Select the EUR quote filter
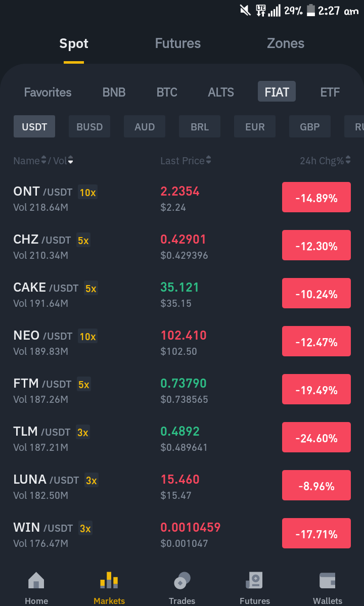Viewport: 364px width, 606px height. click(x=255, y=126)
